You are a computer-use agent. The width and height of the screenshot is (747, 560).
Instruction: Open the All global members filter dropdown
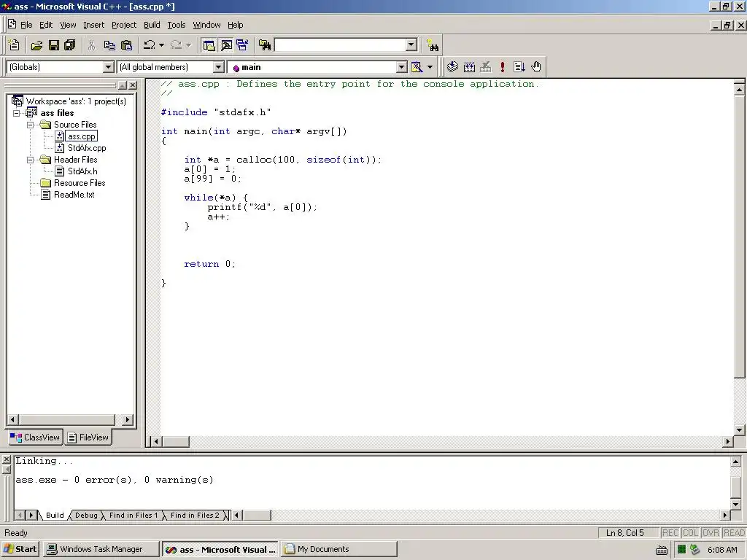219,67
